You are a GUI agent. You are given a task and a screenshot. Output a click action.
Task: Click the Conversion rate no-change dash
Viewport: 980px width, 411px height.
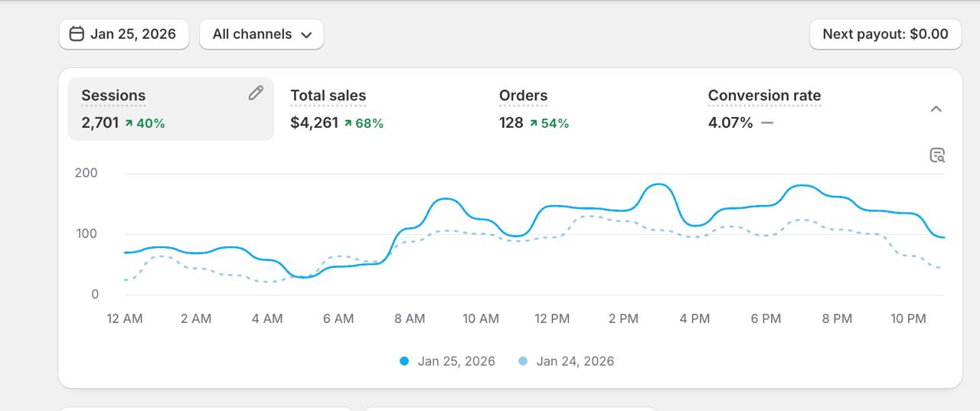[x=767, y=122]
